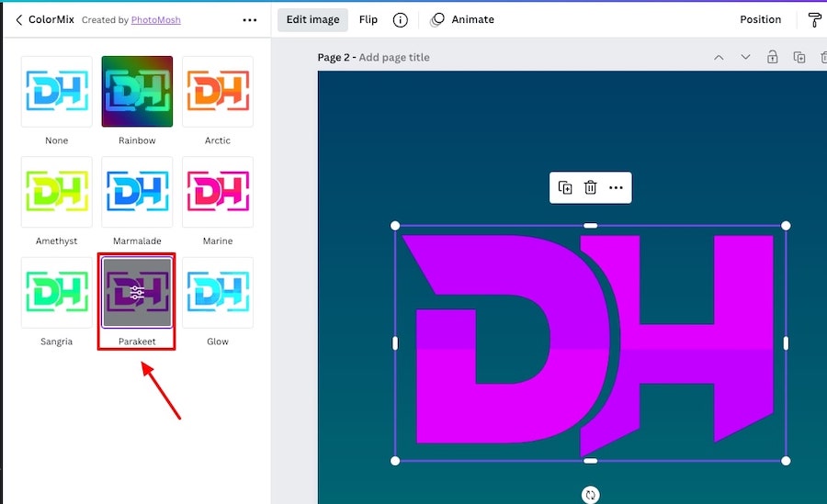827x504 pixels.
Task: Open the ColorMix three-dot options menu
Action: coord(250,19)
